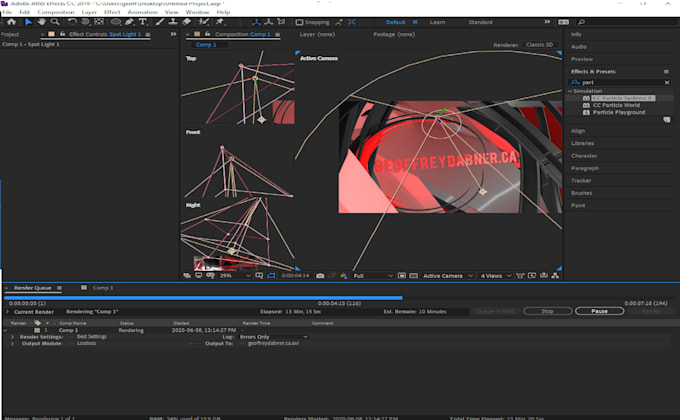Select the Hand tool
Screen dimensions: 680x420
[x=42, y=22]
